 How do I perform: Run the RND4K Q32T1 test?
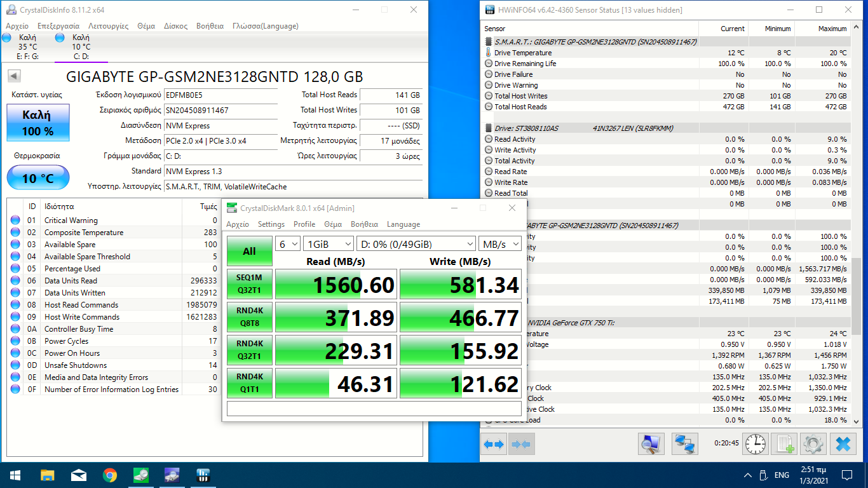(x=250, y=350)
